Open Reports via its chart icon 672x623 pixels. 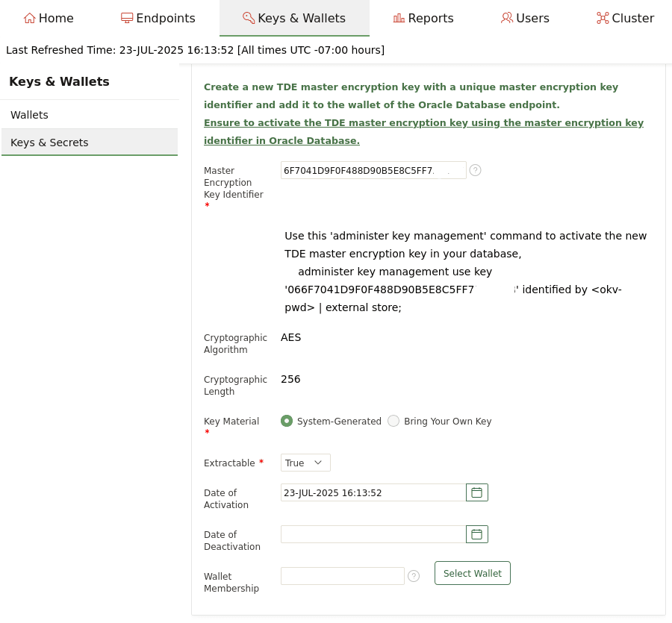click(399, 17)
